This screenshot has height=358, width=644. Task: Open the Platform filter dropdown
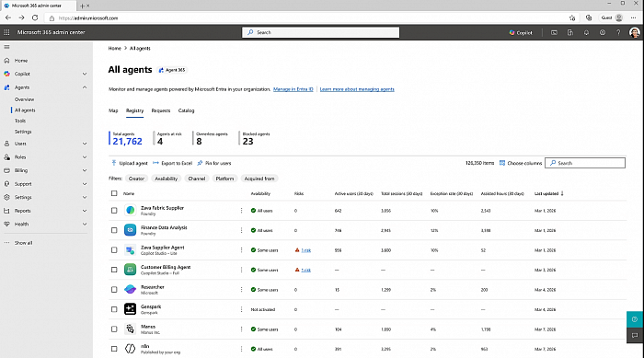(x=224, y=179)
